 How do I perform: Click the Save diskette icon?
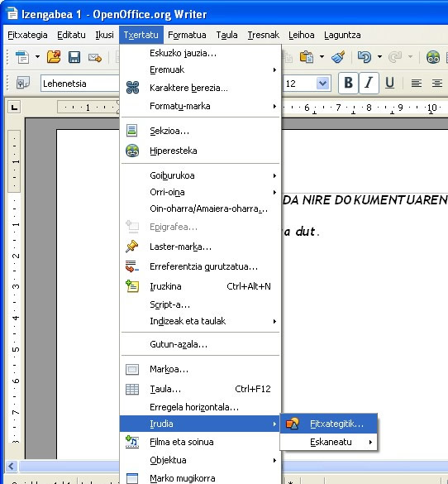pyautogui.click(x=74, y=57)
